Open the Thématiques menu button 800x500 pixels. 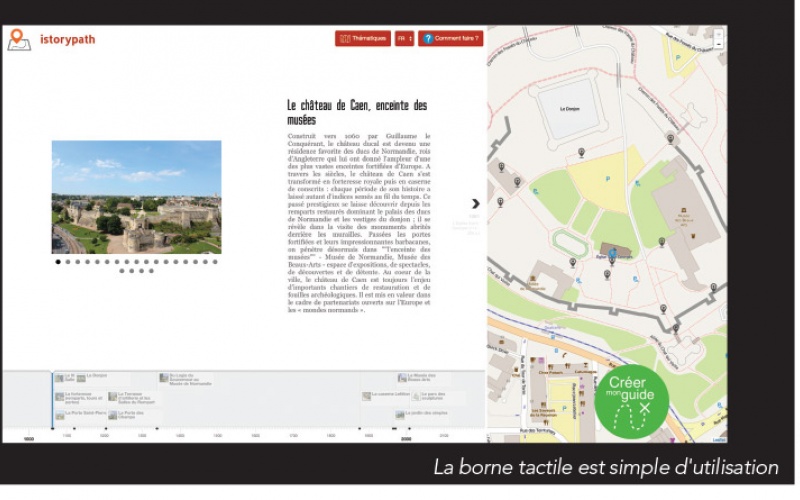(x=363, y=39)
